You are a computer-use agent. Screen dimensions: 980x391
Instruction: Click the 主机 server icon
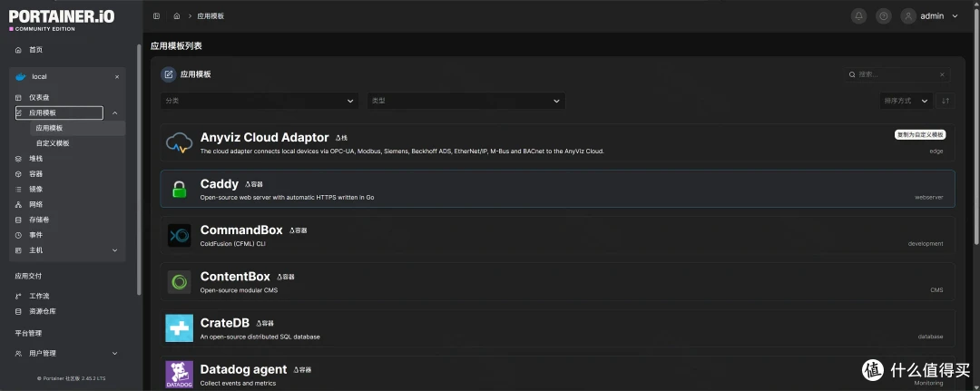click(18, 249)
